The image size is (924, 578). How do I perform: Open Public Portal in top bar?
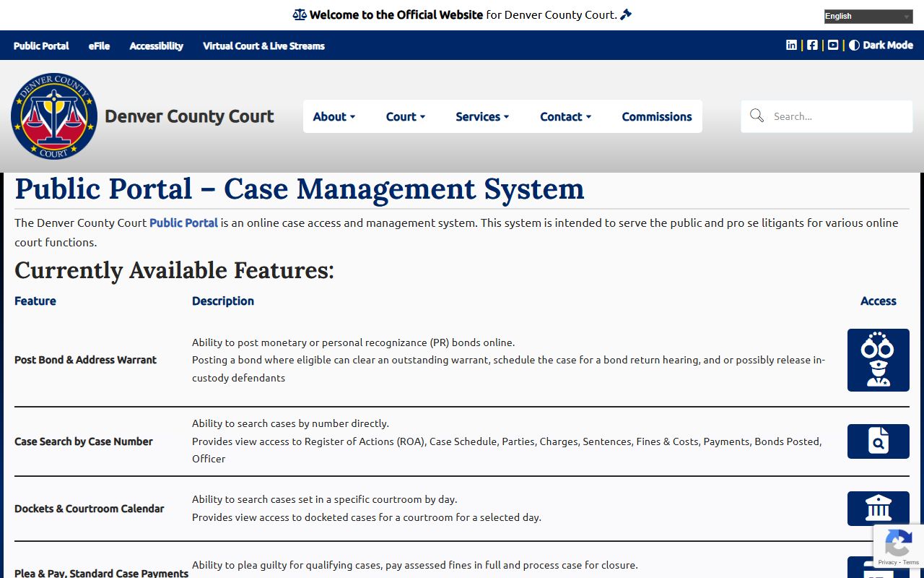point(41,46)
